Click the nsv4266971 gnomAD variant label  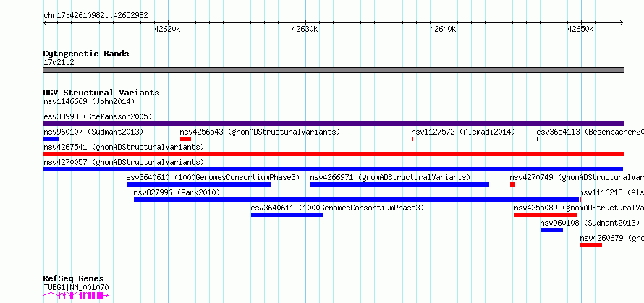click(x=390, y=177)
